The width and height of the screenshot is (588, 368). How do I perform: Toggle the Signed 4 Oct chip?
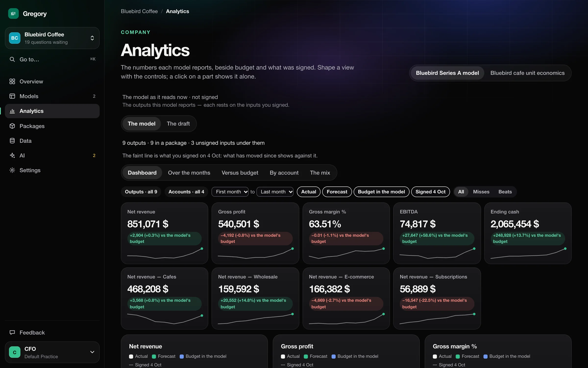[x=430, y=192]
